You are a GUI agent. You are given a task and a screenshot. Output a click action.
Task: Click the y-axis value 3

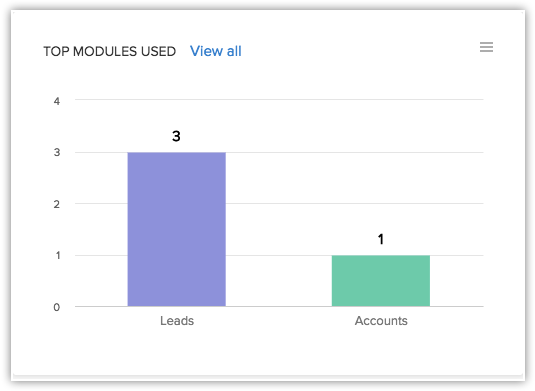[x=57, y=152]
